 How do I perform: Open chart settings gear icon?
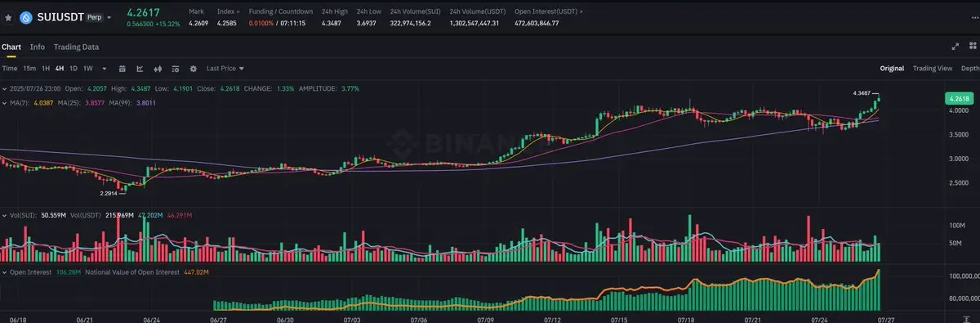[194, 69]
